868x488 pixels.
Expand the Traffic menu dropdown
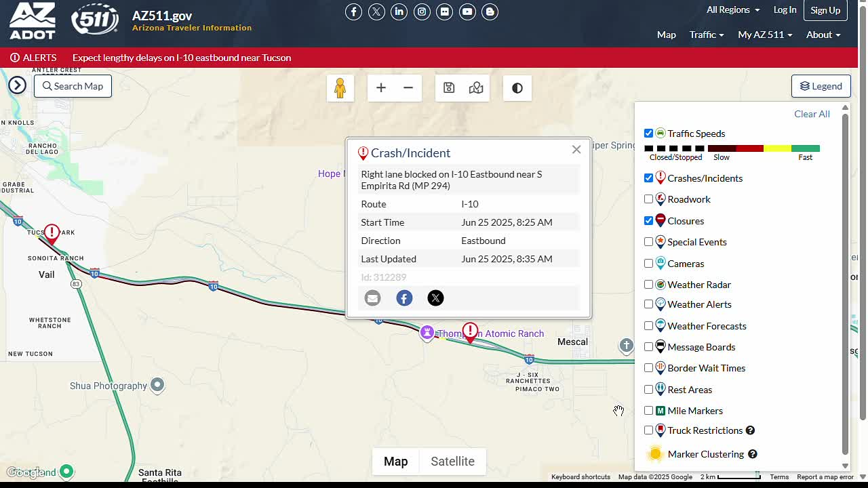tap(706, 35)
